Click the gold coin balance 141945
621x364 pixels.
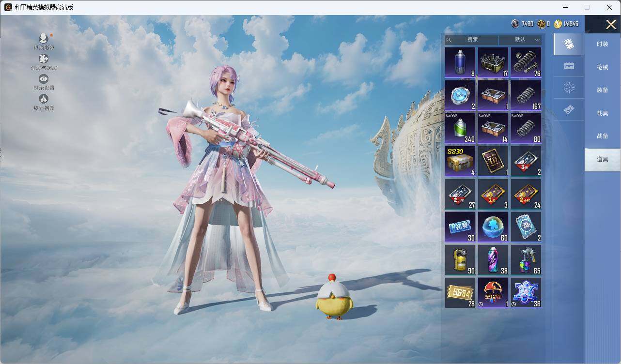pos(566,24)
